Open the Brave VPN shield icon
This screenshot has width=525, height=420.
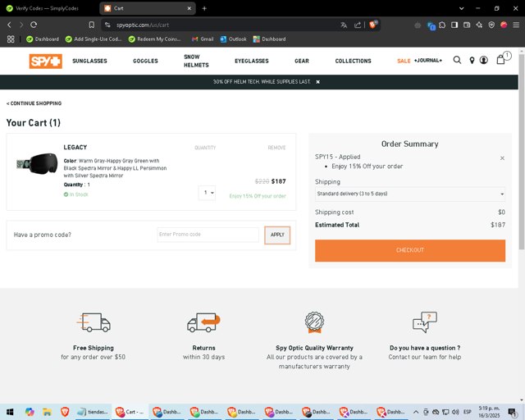491,25
